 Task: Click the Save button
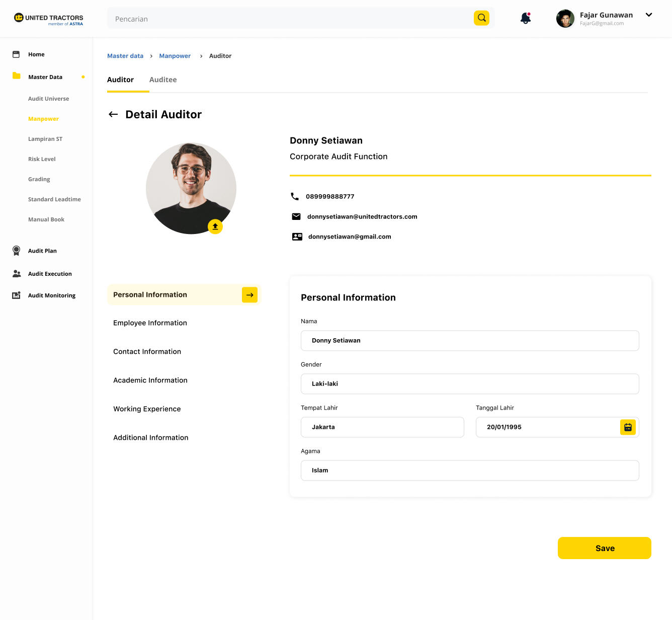point(604,548)
